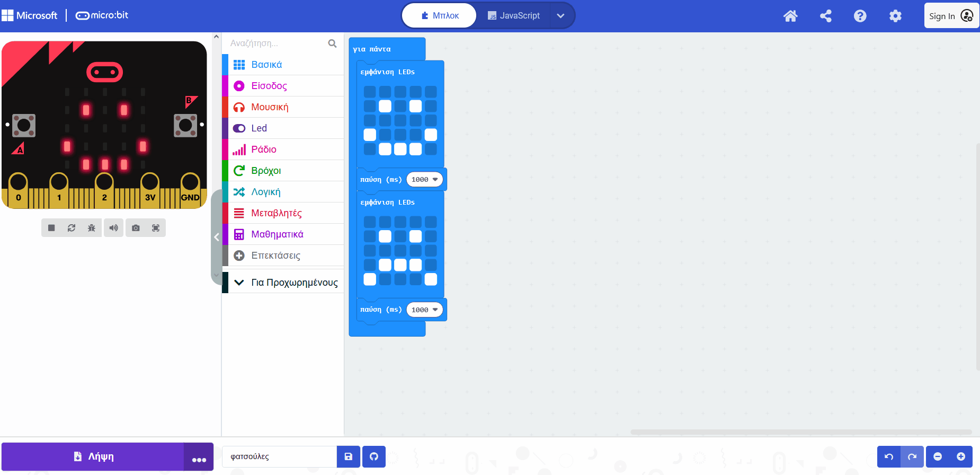The image size is (980, 475).
Task: Open the Βασικά blocks category
Action: pyautogui.click(x=266, y=65)
